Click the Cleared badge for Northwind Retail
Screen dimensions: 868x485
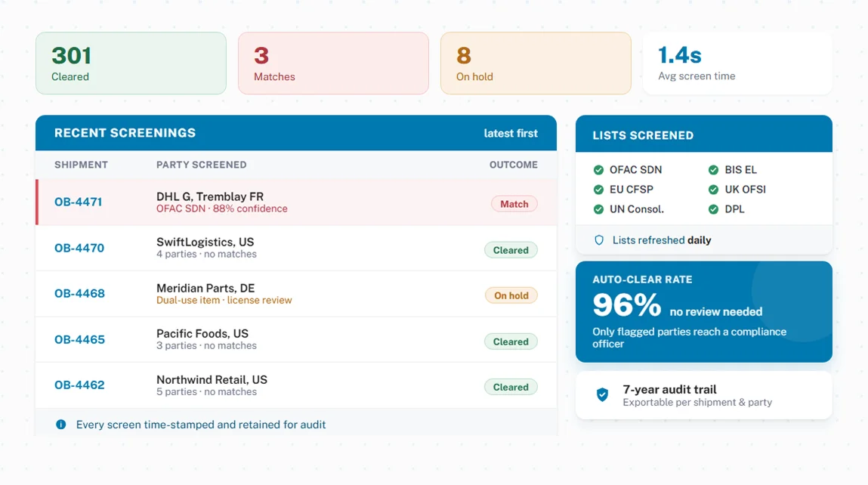511,387
